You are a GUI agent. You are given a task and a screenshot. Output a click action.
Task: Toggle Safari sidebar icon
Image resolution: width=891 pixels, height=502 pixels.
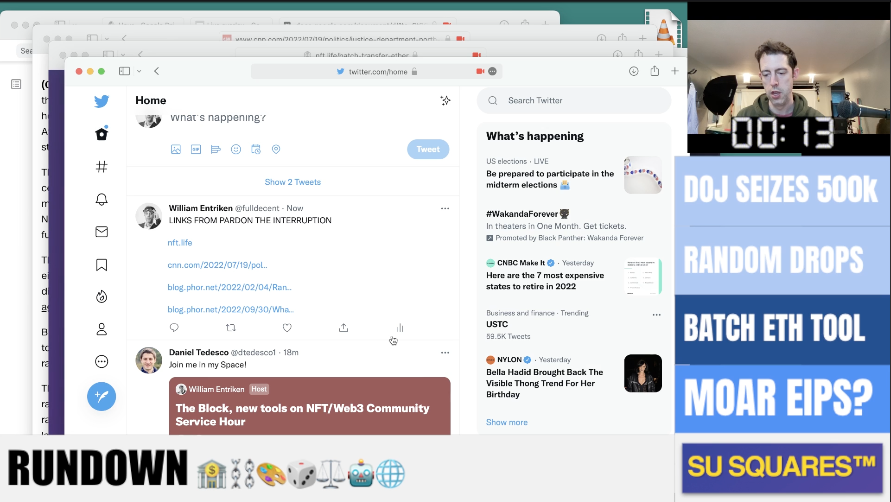click(x=124, y=71)
